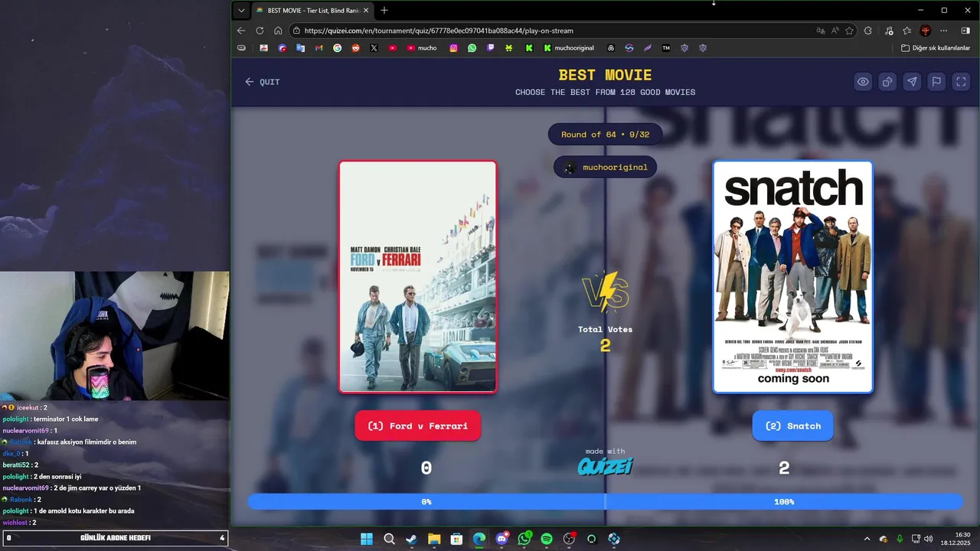The height and width of the screenshot is (551, 980).
Task: Open the Twitch bookmark
Action: click(x=490, y=47)
